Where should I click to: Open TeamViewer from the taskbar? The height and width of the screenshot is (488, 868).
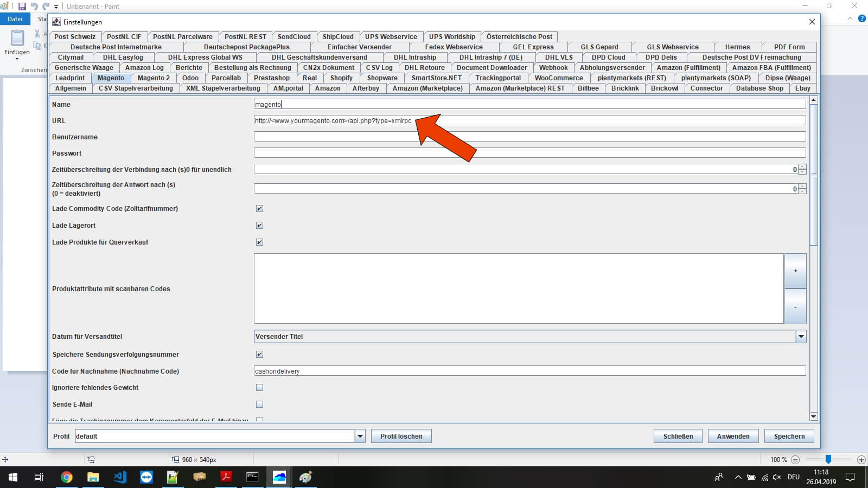[146, 477]
